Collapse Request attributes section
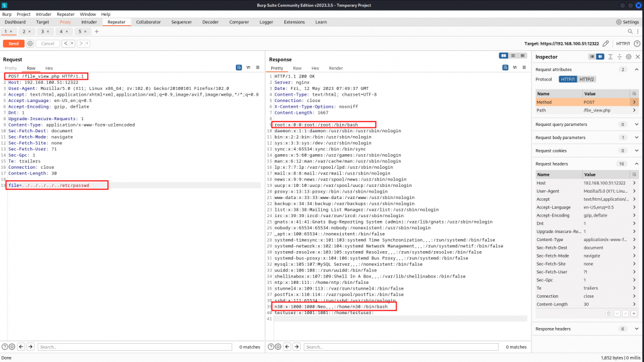This screenshot has height=362, width=644. (636, 69)
